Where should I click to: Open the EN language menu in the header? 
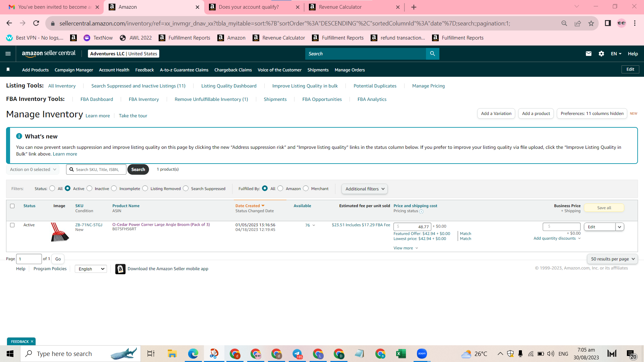[616, 54]
